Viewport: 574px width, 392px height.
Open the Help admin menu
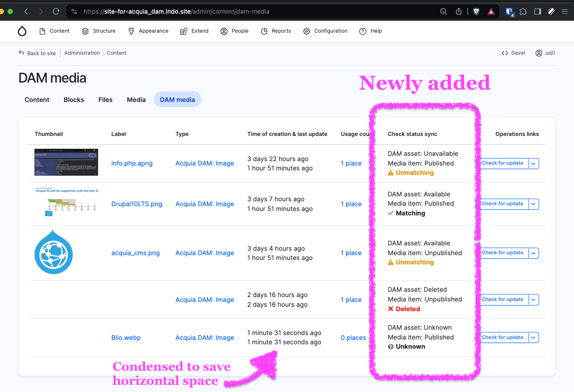coord(370,31)
